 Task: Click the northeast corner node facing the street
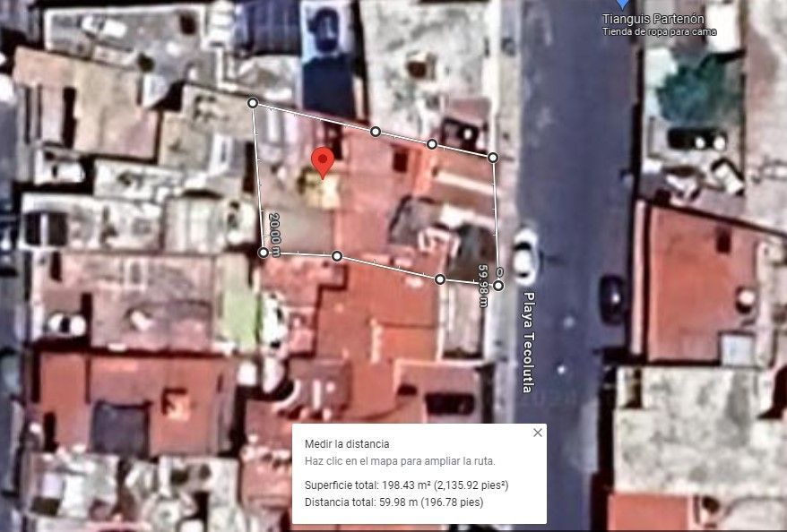[x=493, y=158]
